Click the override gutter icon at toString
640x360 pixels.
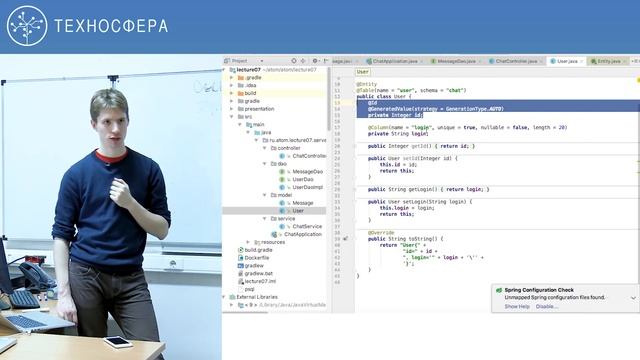click(x=345, y=239)
